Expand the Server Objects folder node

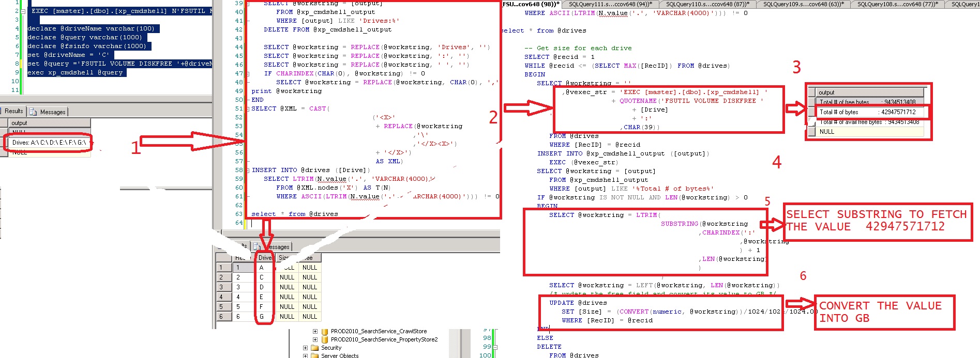(x=306, y=356)
